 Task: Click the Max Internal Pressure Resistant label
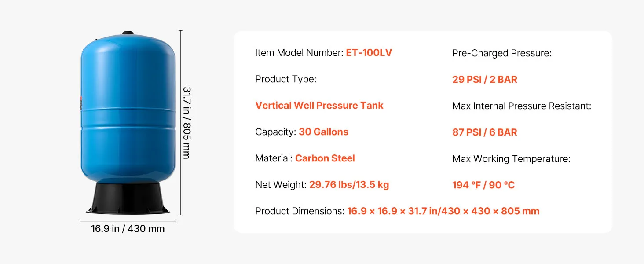[x=521, y=106]
